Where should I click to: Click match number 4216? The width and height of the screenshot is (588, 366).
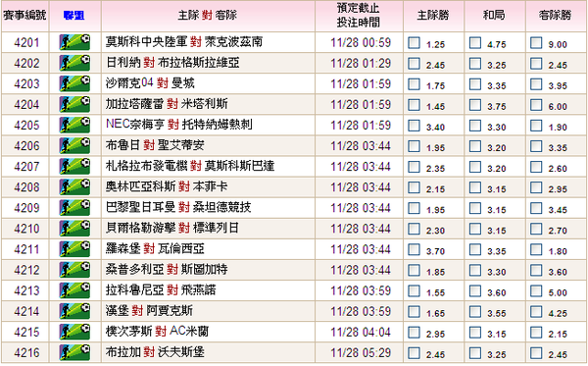coord(26,352)
